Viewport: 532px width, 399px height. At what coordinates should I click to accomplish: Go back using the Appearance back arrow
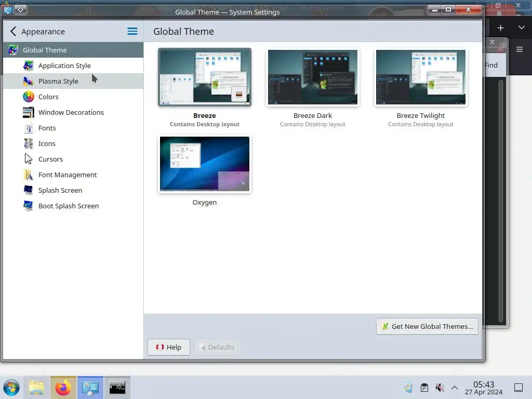pyautogui.click(x=13, y=32)
